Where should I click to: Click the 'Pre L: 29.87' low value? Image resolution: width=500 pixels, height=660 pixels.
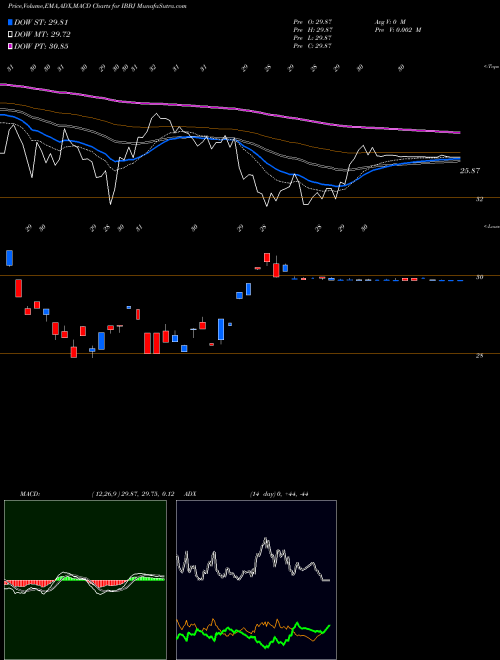(313, 38)
